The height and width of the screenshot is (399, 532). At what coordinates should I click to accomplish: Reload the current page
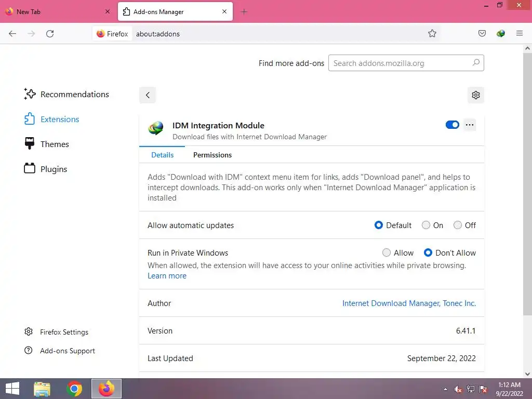click(50, 34)
